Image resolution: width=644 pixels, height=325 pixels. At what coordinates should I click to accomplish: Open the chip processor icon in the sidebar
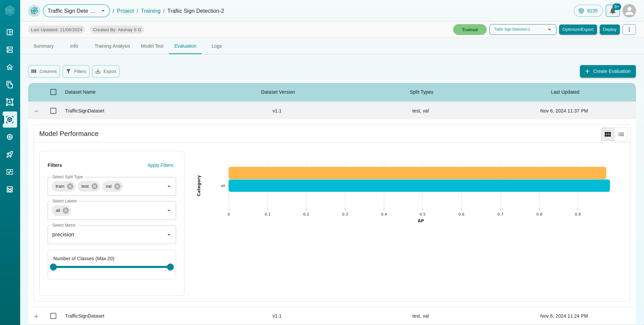tap(10, 137)
